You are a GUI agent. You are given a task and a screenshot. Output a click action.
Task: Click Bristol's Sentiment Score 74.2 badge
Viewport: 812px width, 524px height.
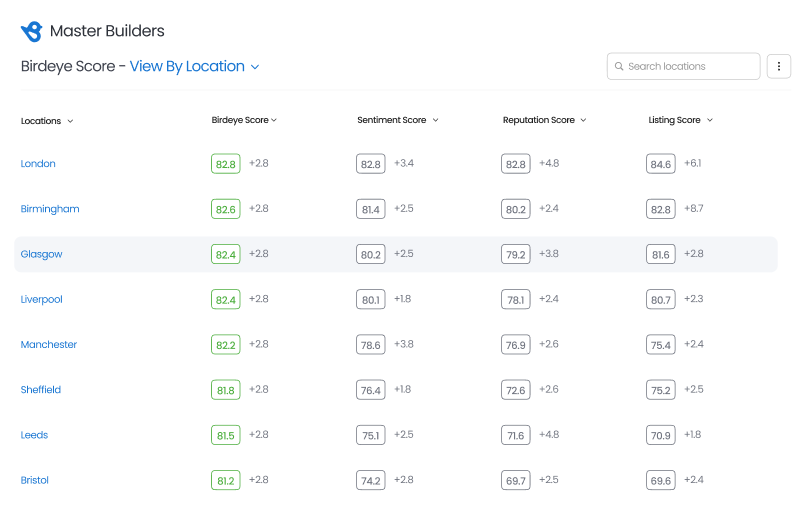click(371, 481)
